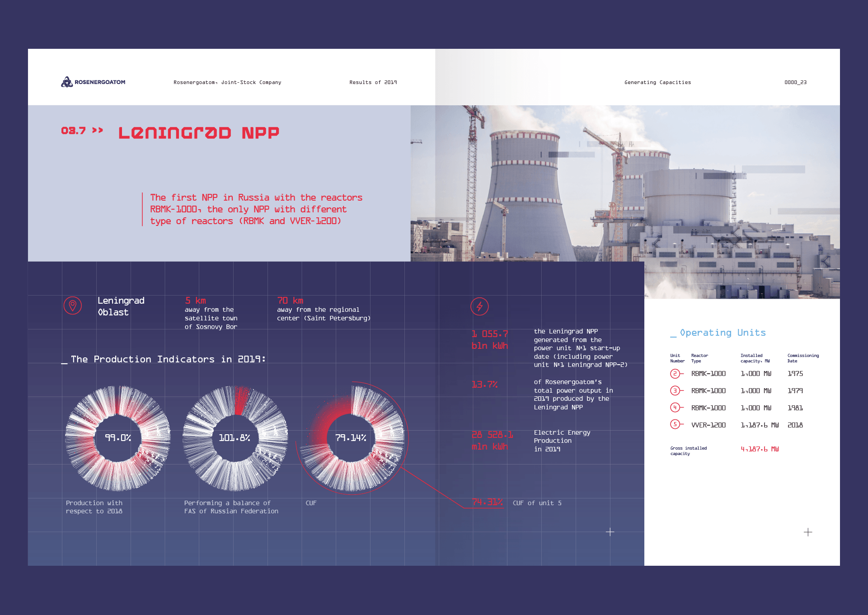Viewport: 868px width, 615px height.
Task: Click the 74.31% CUF of unit 5 value
Action: [x=487, y=502]
